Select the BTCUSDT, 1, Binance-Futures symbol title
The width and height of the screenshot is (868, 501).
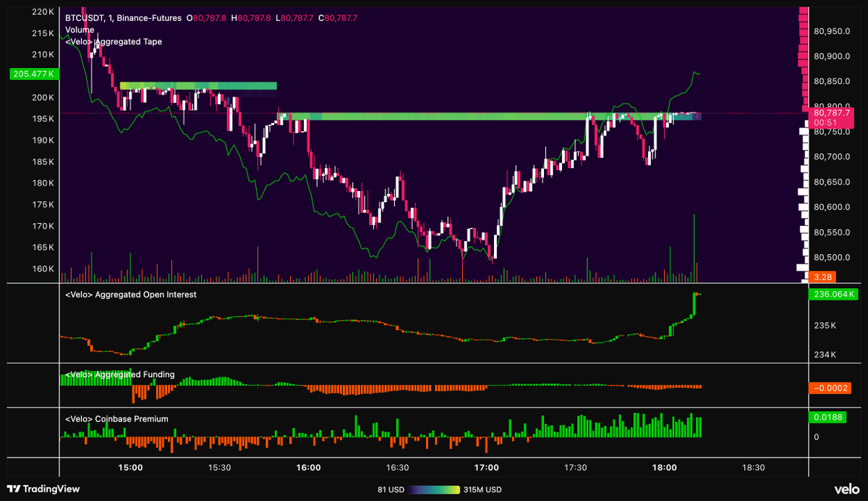point(123,17)
